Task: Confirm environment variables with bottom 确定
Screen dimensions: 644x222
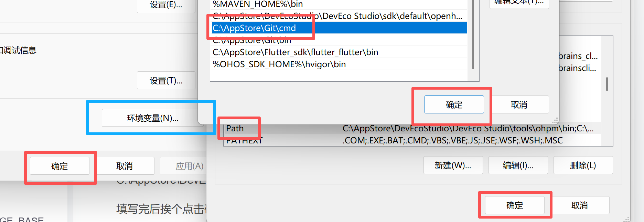Action: click(x=515, y=205)
